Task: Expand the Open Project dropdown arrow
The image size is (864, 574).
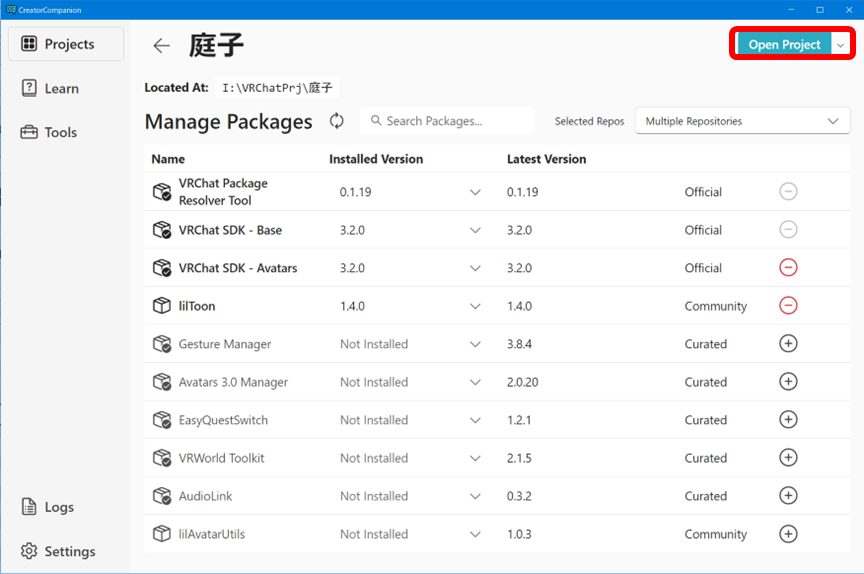Action: coord(841,45)
